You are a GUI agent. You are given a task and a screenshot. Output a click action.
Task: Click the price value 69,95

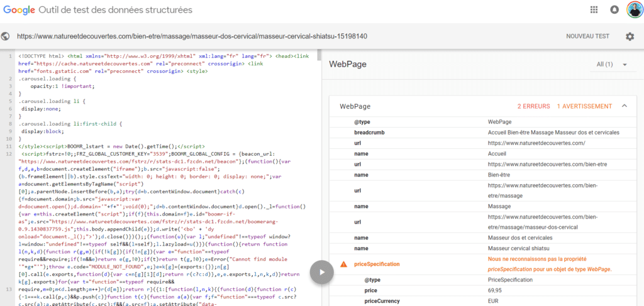click(x=494, y=290)
